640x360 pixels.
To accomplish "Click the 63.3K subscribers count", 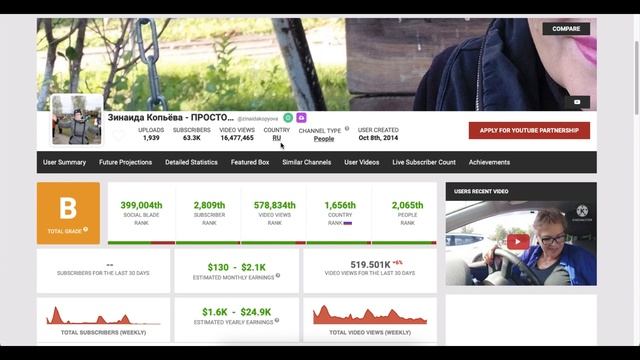I will coord(192,138).
